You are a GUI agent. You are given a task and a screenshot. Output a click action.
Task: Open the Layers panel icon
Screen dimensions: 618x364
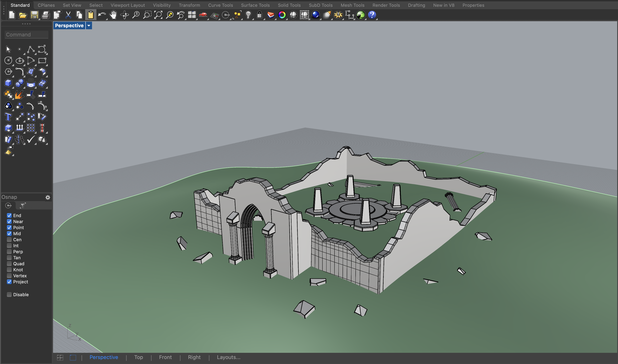pos(271,15)
